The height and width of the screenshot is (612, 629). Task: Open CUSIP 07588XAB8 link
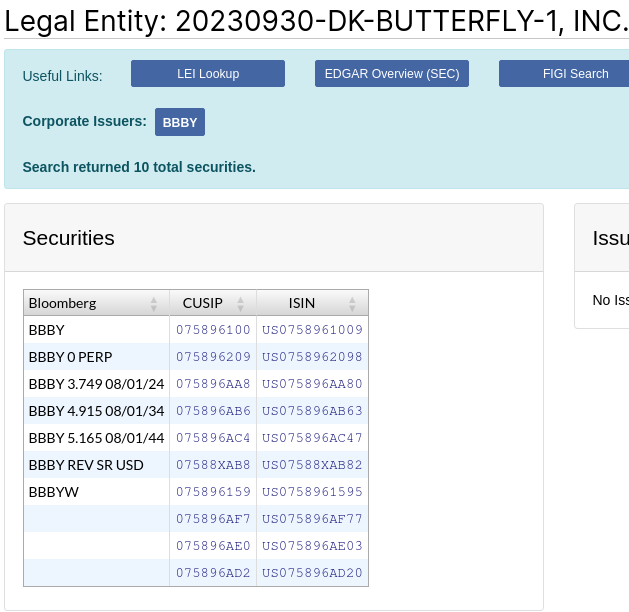pyautogui.click(x=213, y=465)
